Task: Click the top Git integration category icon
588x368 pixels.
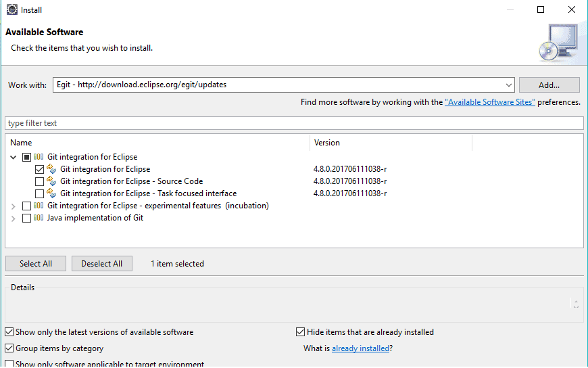Action: click(x=39, y=157)
